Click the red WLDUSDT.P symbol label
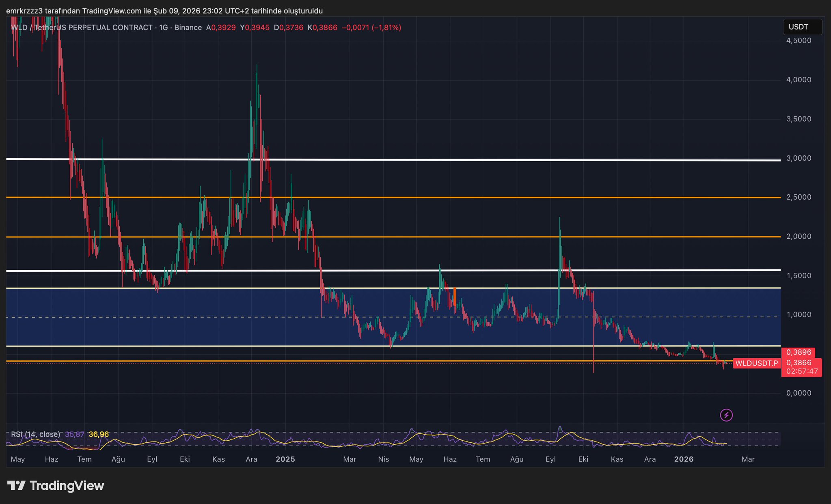Screen dimensions: 831x504 [756, 363]
